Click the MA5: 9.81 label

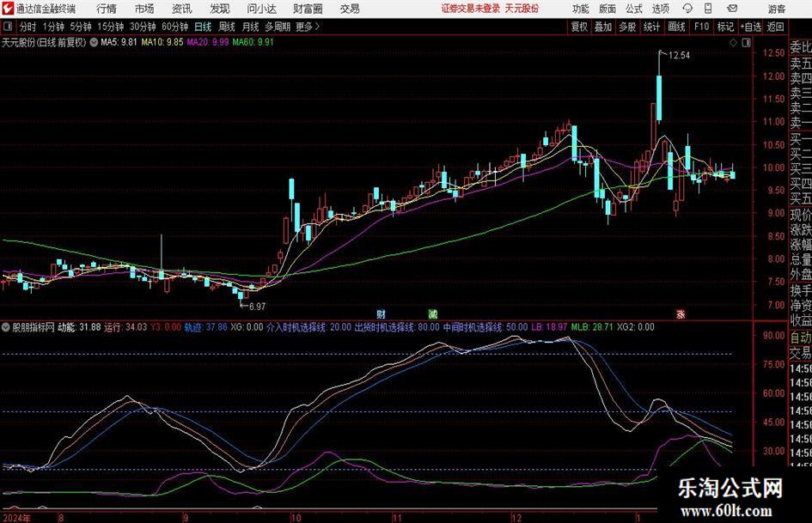pos(119,42)
